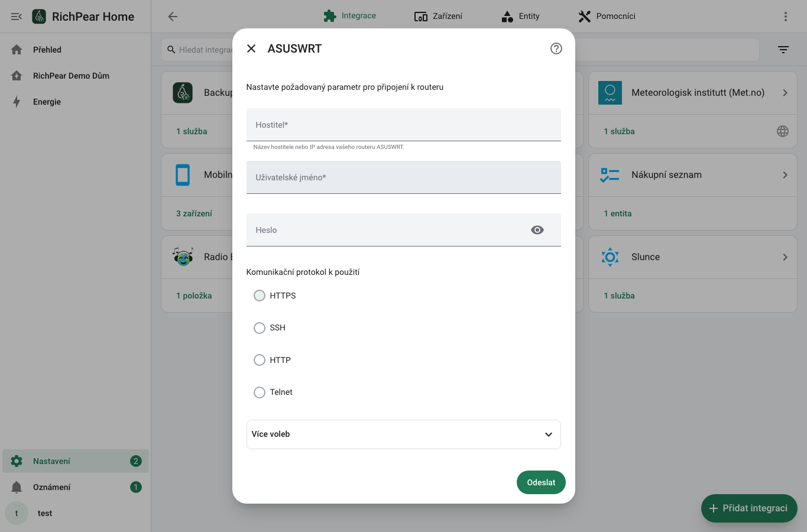Close the ASUSWRT dialog
This screenshot has width=807, height=532.
coord(251,48)
